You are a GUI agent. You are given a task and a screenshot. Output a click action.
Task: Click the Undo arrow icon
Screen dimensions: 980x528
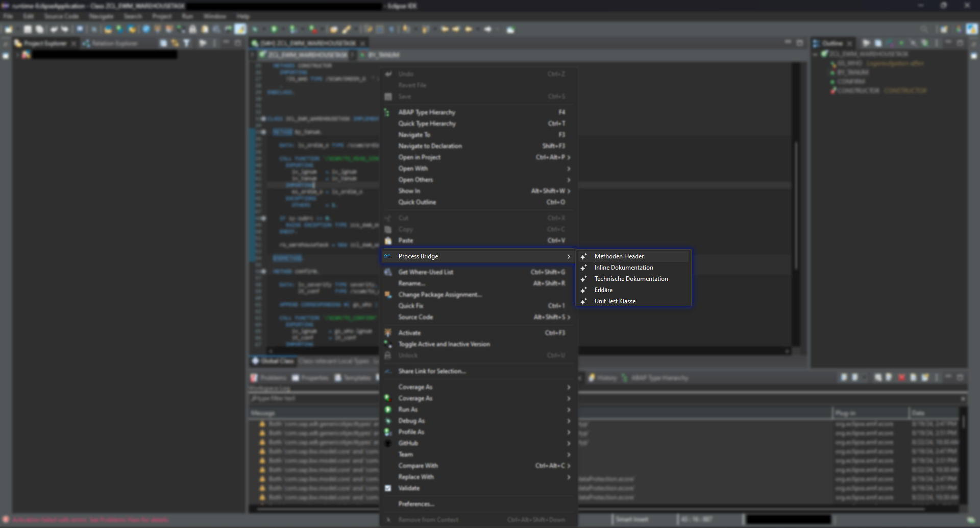pos(388,74)
